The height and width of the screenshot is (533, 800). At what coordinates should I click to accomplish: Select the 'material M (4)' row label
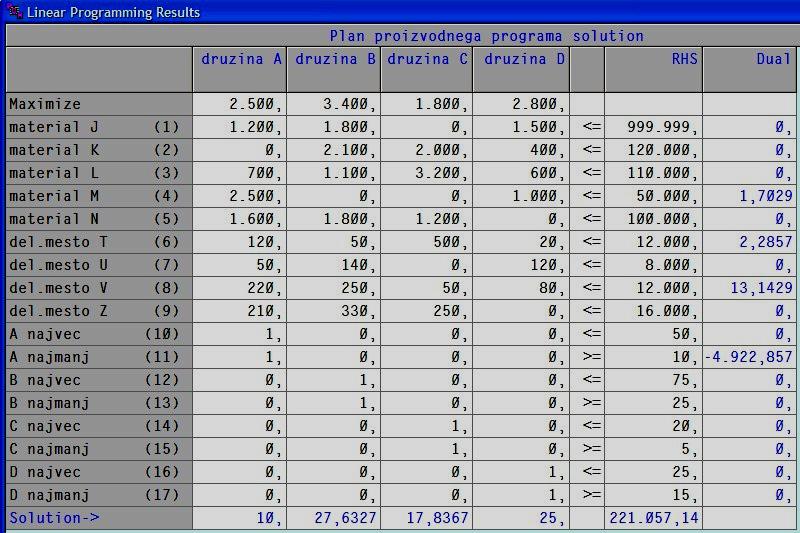99,196
